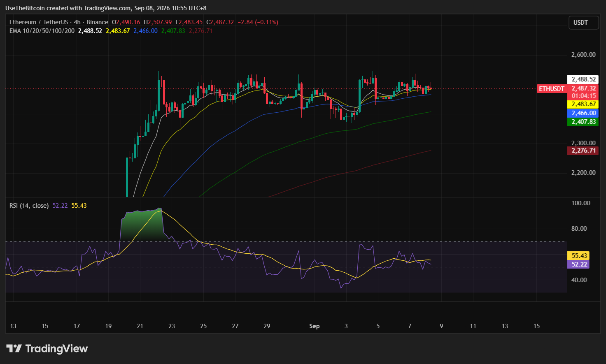
Task: Click the TradingView logo
Action: [47, 349]
